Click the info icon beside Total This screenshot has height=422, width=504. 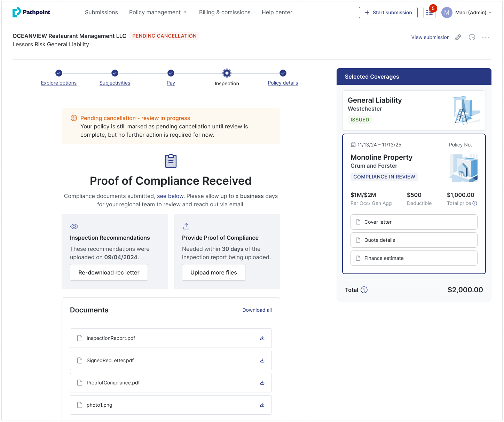click(364, 290)
